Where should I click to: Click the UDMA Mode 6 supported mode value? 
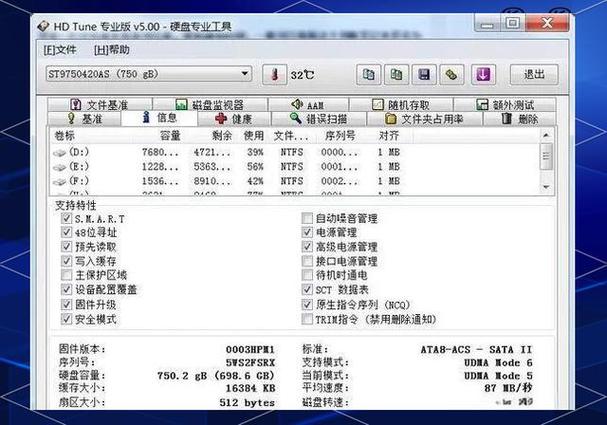tap(499, 363)
